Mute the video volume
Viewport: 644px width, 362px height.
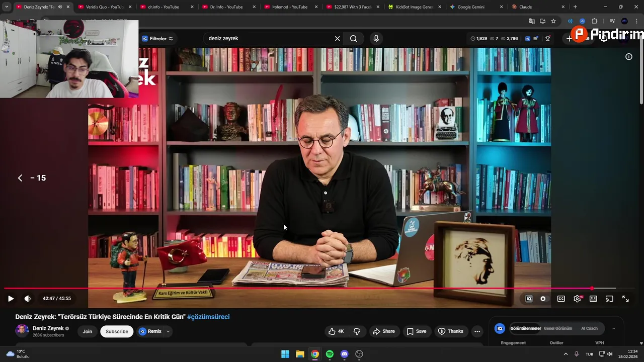[x=28, y=299]
